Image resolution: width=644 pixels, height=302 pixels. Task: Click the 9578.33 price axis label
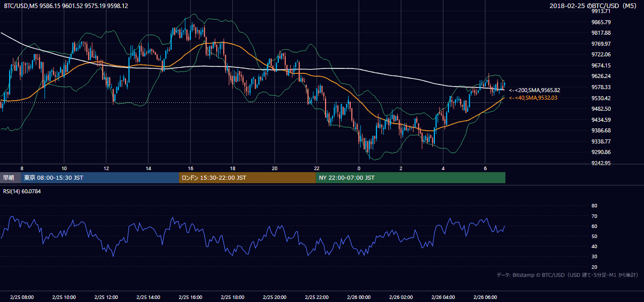(x=601, y=87)
